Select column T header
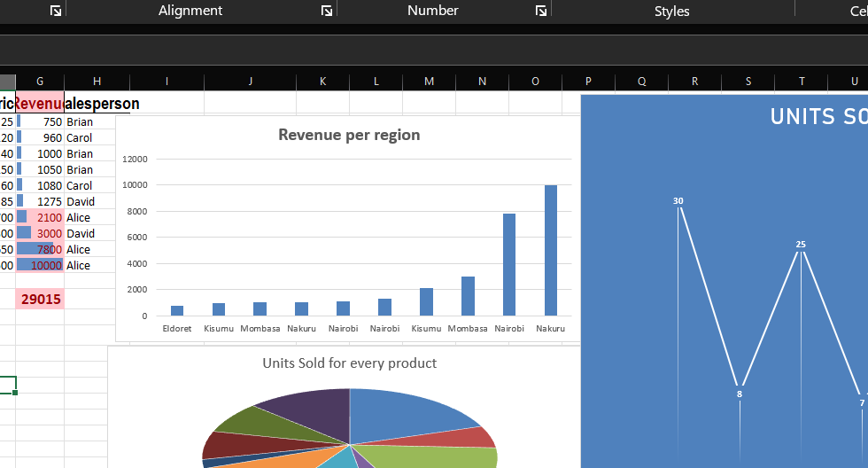 [801, 82]
